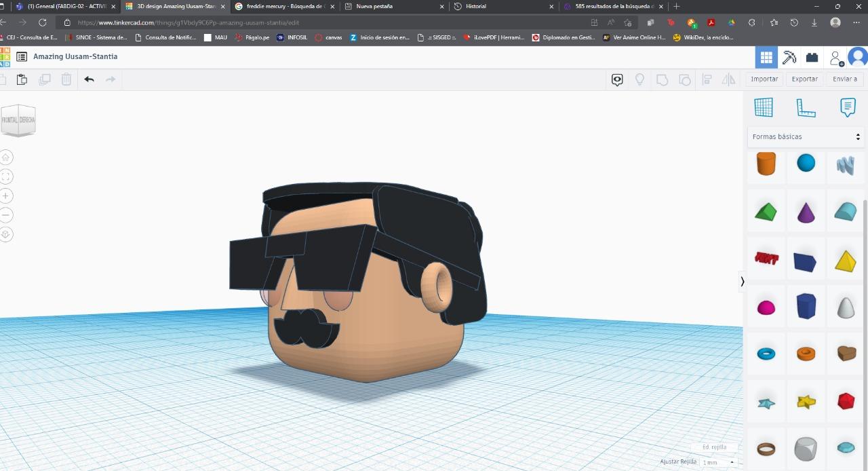Click the paste clipboard icon

click(22, 79)
